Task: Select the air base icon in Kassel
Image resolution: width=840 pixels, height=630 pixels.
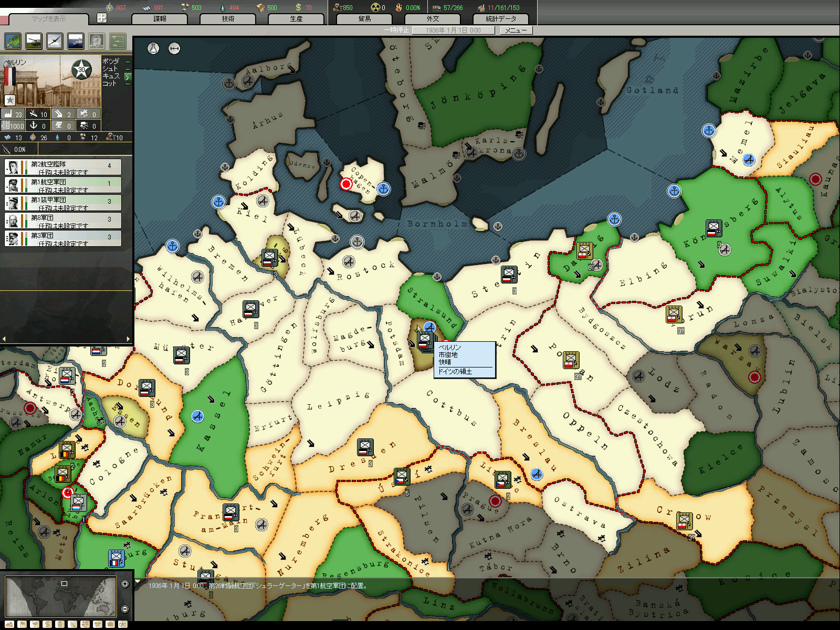Action: 197,416
